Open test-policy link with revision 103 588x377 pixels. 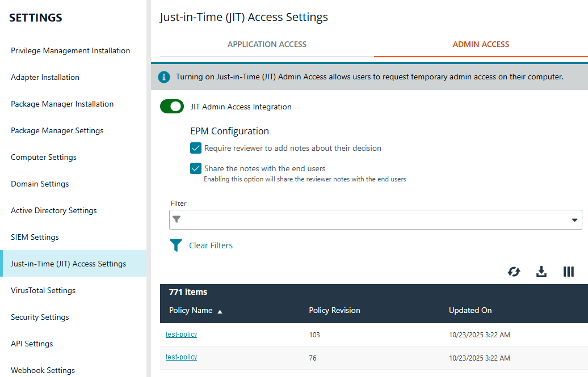[x=181, y=334]
